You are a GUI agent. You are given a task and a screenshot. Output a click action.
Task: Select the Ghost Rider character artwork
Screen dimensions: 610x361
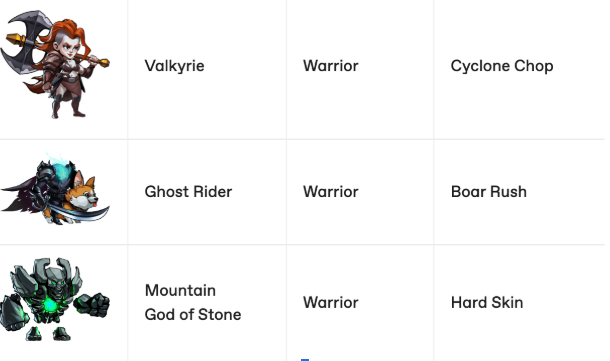click(x=55, y=190)
